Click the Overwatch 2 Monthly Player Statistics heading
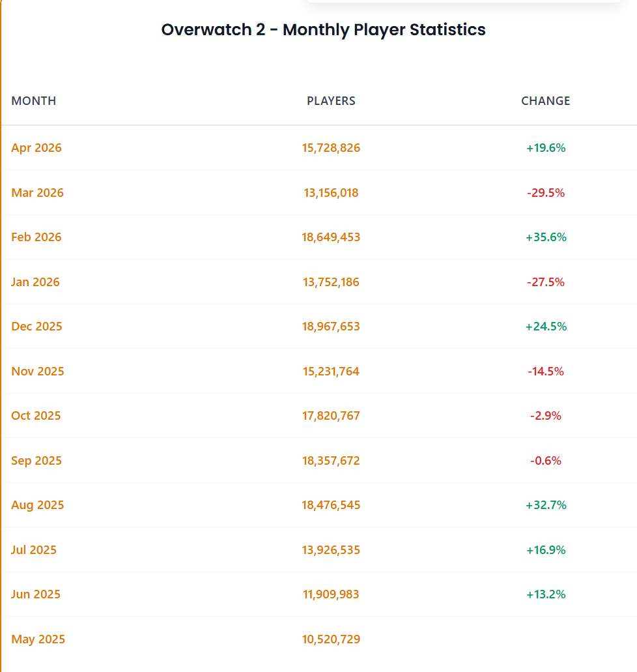The width and height of the screenshot is (637, 672). click(x=324, y=29)
